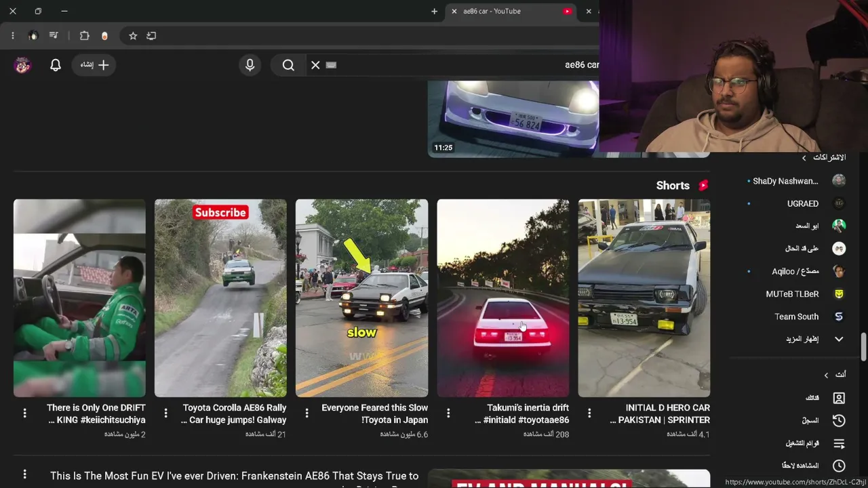The image size is (868, 488).
Task: Click the search magnifier button
Action: pos(288,65)
